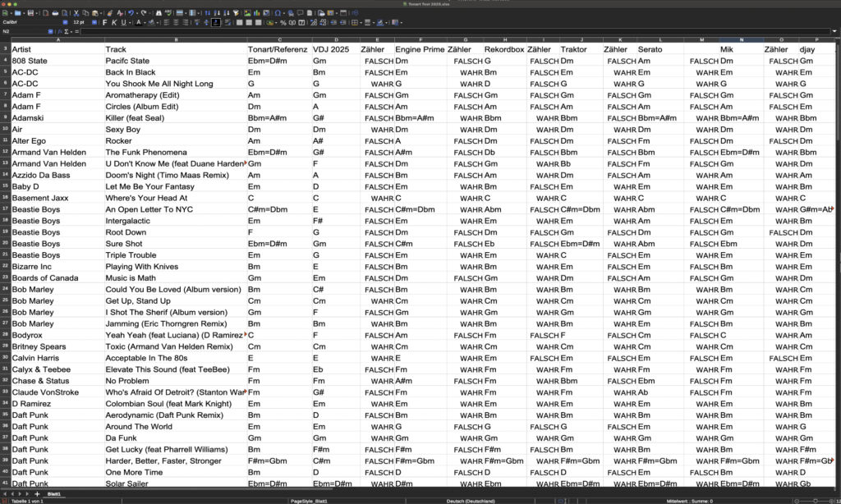The height and width of the screenshot is (504, 841).
Task: Toggle underline (U) formatting
Action: [x=123, y=22]
